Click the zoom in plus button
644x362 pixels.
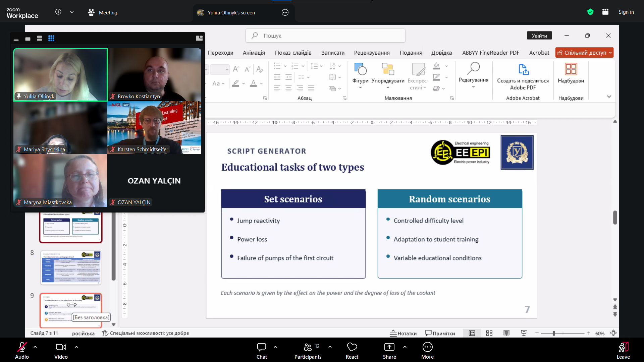588,333
